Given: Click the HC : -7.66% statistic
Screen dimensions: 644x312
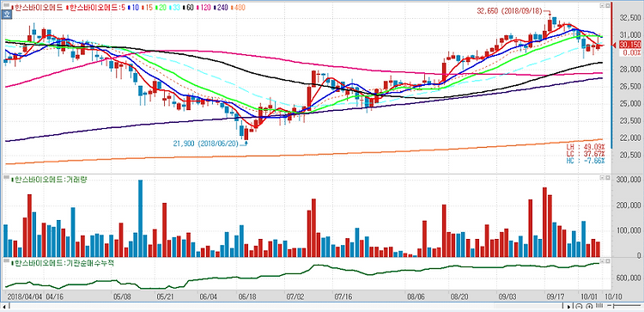Looking at the screenshot, I should 586,161.
